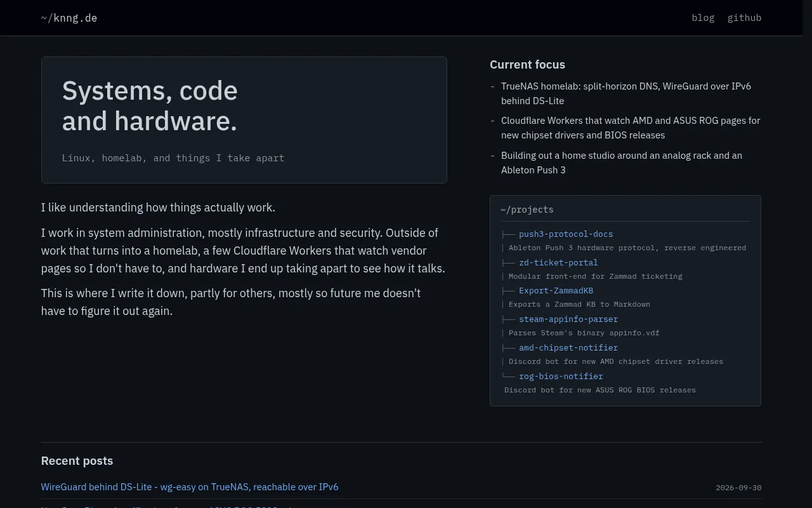Click 'Systems, code and hardware.' headline
The image size is (812, 508).
[150, 106]
